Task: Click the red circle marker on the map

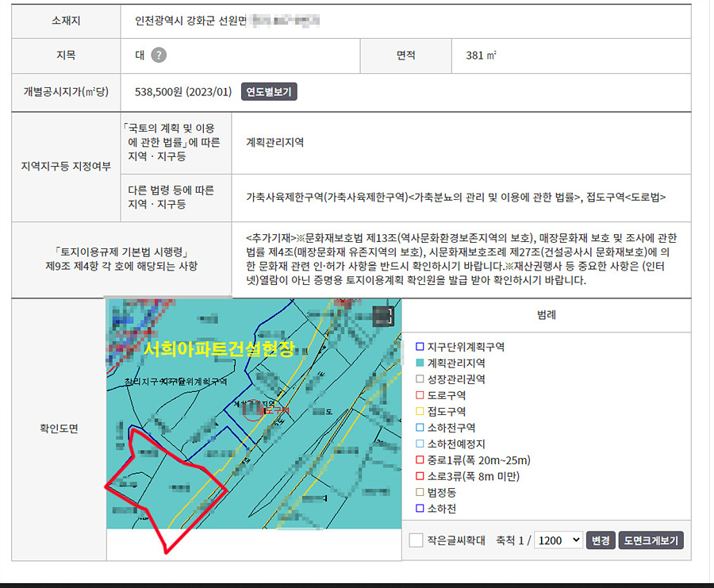Action: (253, 409)
